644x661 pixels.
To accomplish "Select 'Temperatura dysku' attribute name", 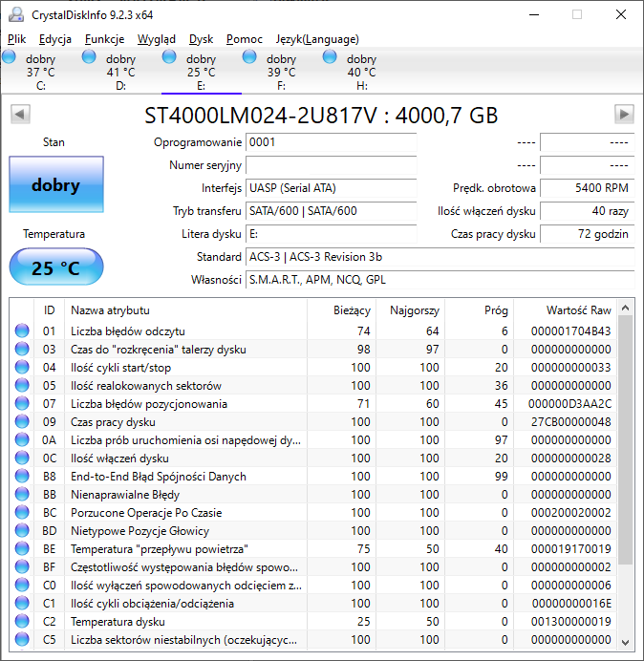I will tap(118, 622).
